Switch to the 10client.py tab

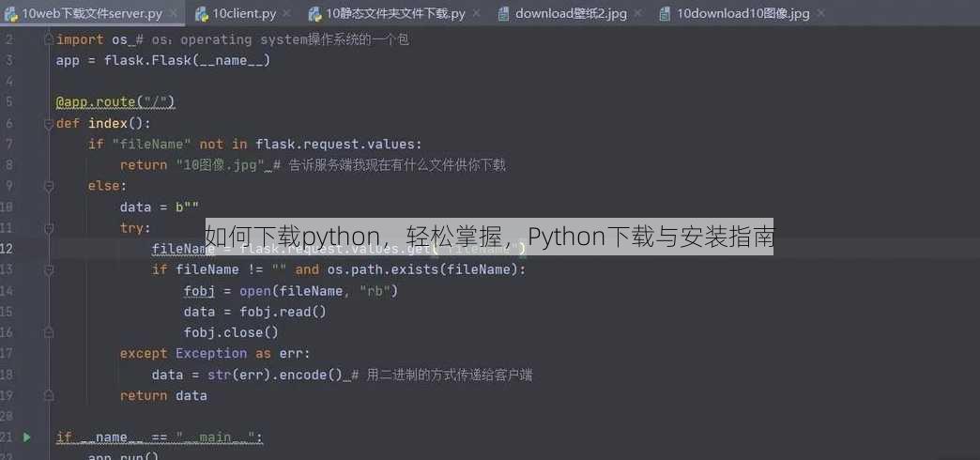tap(244, 14)
